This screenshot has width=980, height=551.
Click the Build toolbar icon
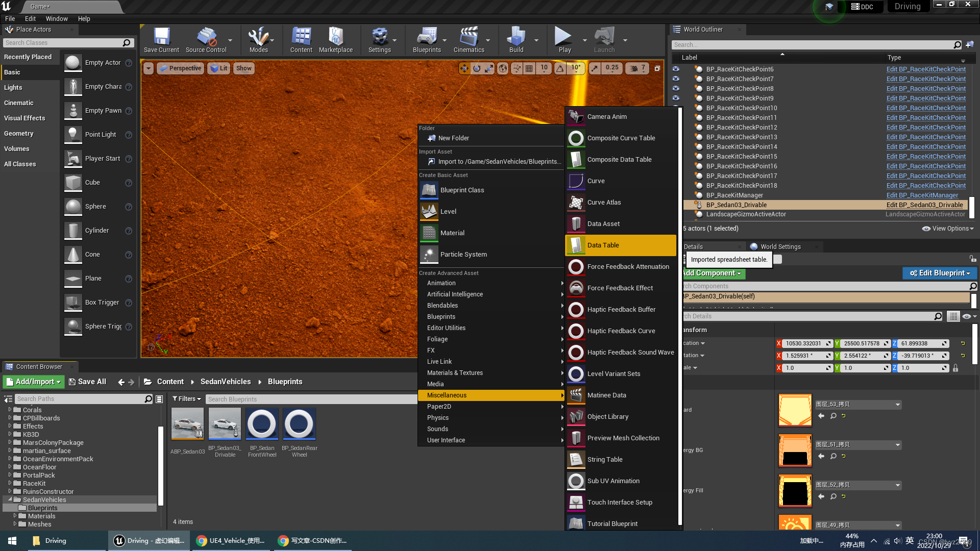pyautogui.click(x=516, y=40)
